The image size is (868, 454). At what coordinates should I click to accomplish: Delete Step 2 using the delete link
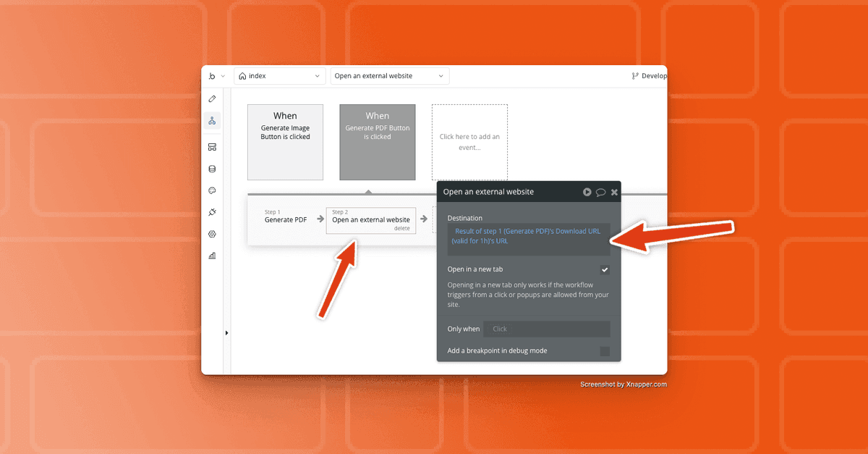(402, 227)
